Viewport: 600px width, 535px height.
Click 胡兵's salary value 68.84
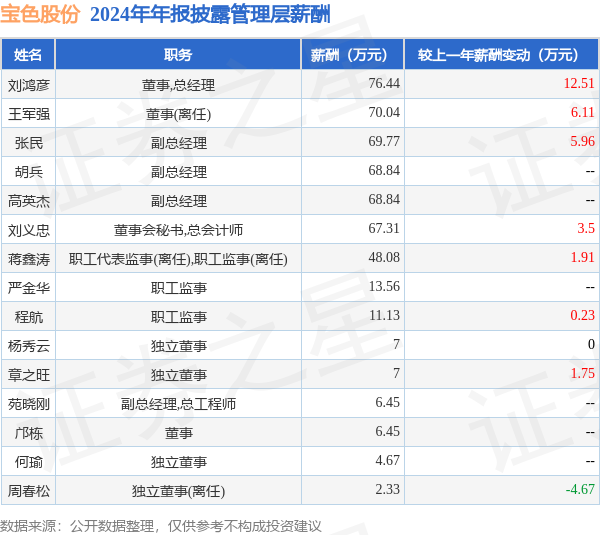pos(384,171)
